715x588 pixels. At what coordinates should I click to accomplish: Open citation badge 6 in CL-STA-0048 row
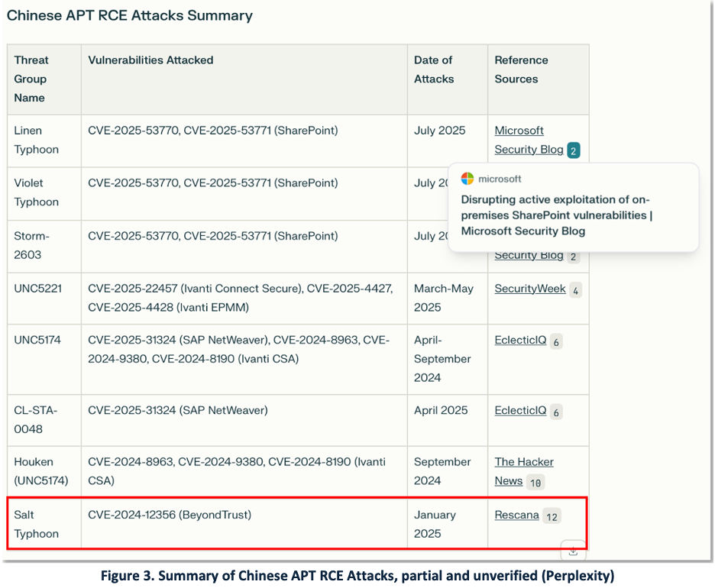pyautogui.click(x=556, y=412)
